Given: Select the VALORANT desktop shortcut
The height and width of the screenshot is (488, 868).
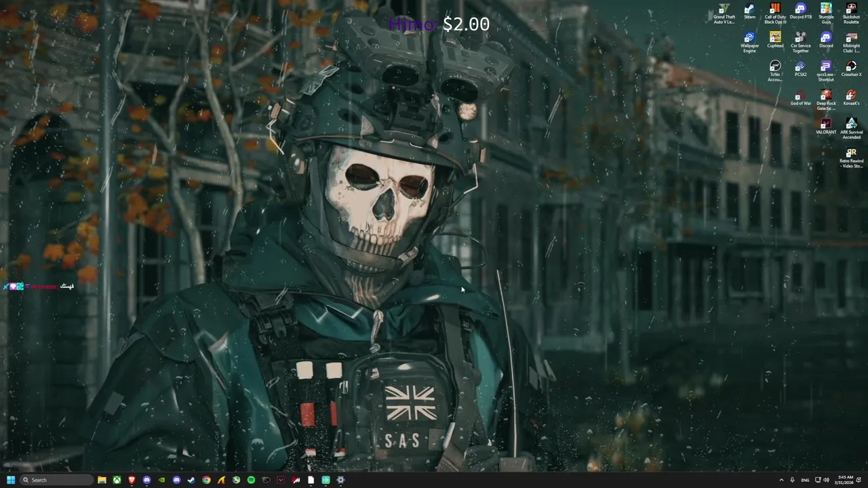Looking at the screenshot, I should click(826, 126).
